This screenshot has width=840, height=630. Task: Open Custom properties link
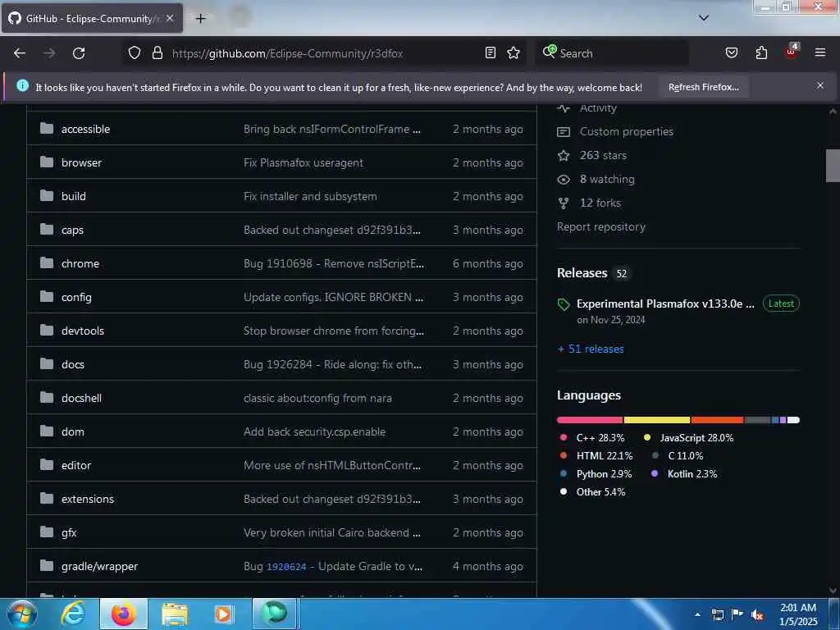pos(626,131)
